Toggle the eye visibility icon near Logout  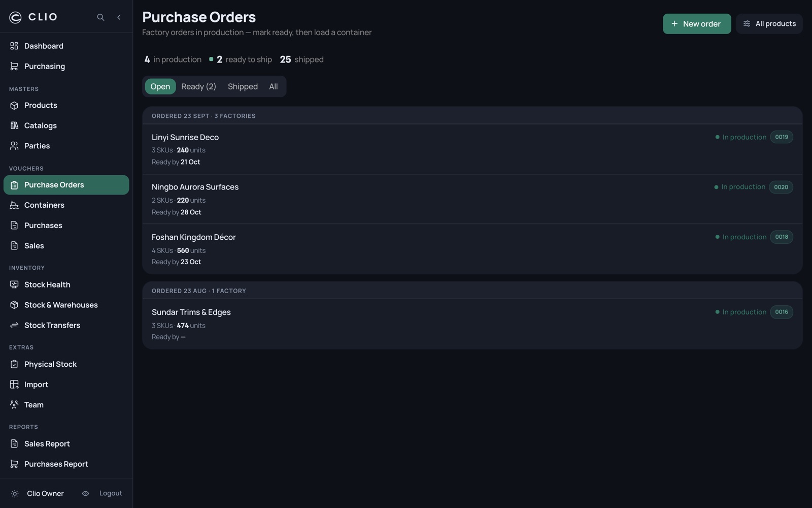click(85, 494)
